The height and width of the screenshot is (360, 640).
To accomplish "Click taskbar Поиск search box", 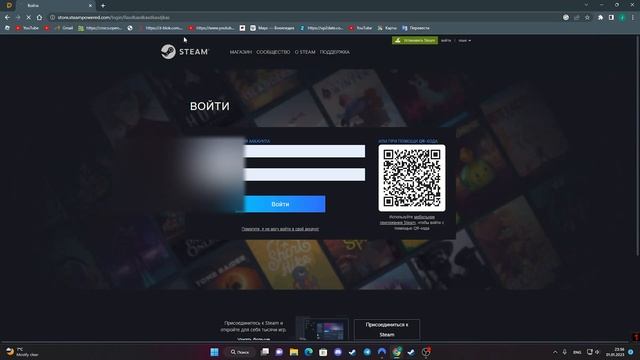I will (x=240, y=352).
